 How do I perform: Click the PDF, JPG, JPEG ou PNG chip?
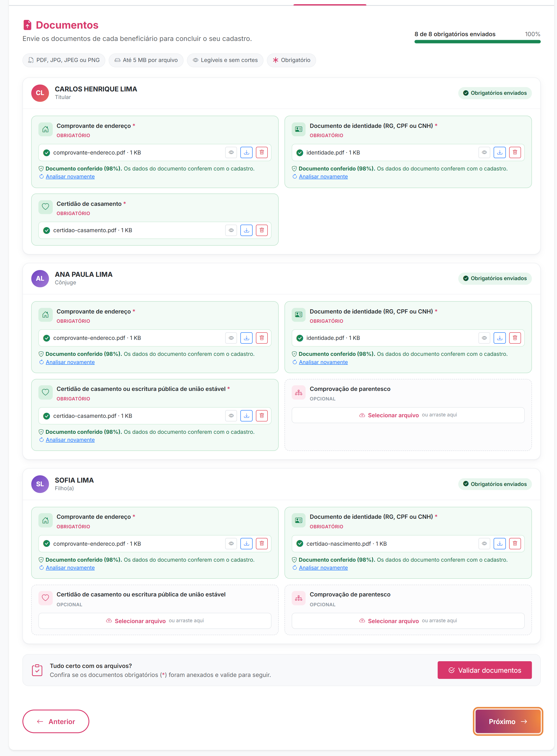point(64,60)
